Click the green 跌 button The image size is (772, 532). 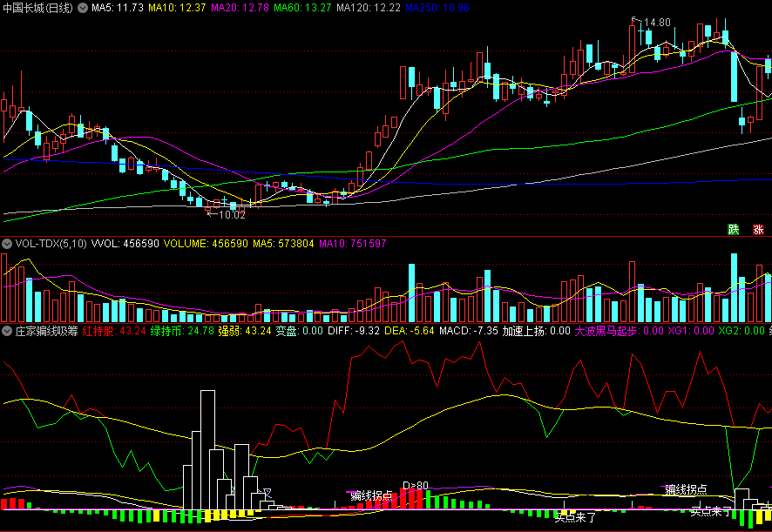coord(734,229)
